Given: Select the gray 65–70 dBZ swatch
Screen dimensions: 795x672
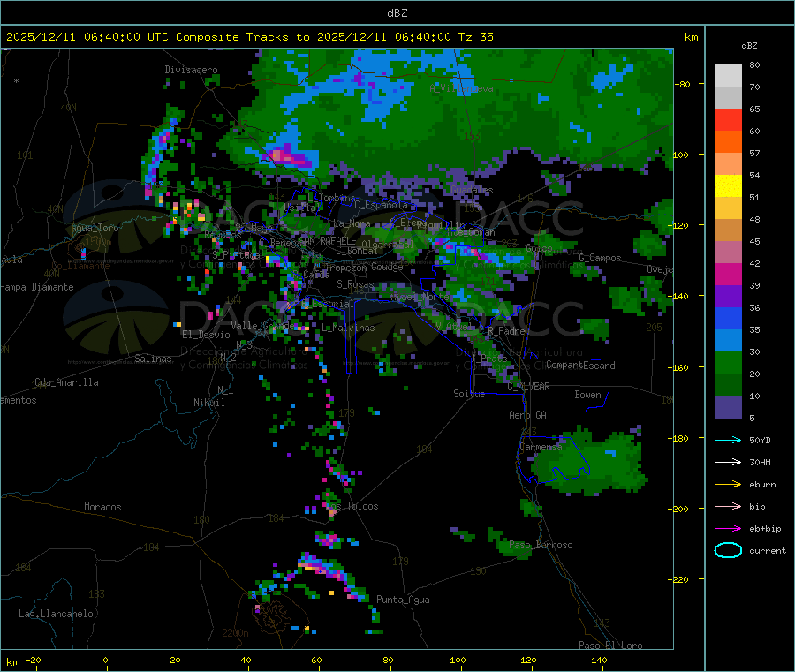Looking at the screenshot, I should 728,98.
